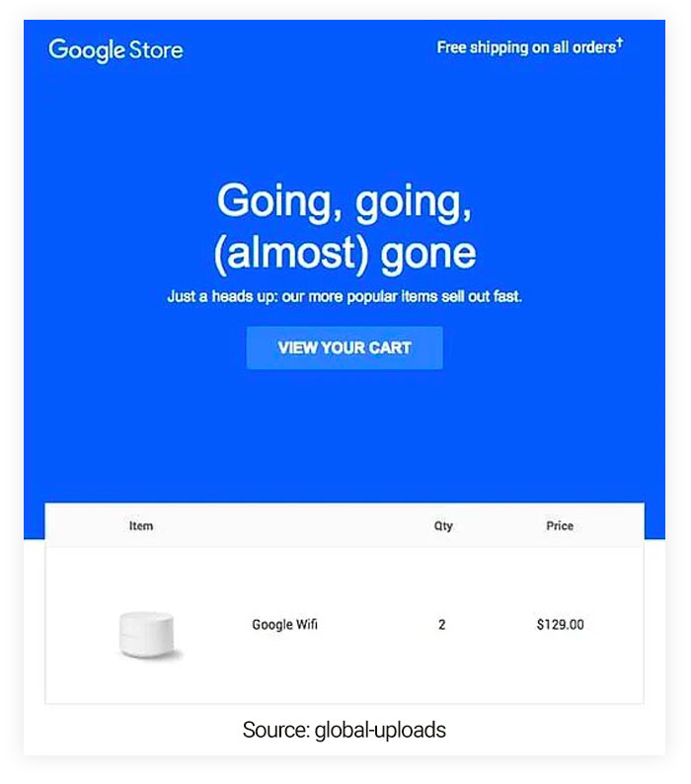Click the word "Free" in the shipping notice
The width and height of the screenshot is (691, 784).
point(452,47)
